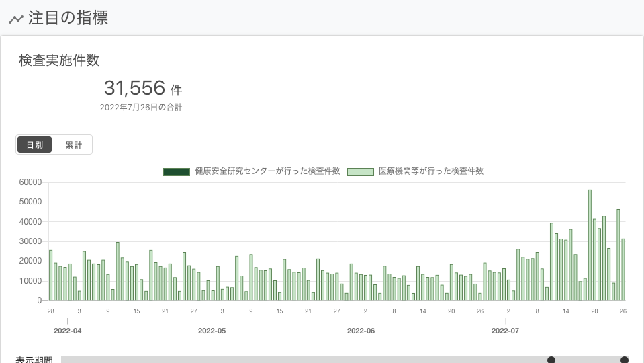The image size is (644, 363).
Task: Click the tallest bar near July 19
Action: (x=590, y=245)
